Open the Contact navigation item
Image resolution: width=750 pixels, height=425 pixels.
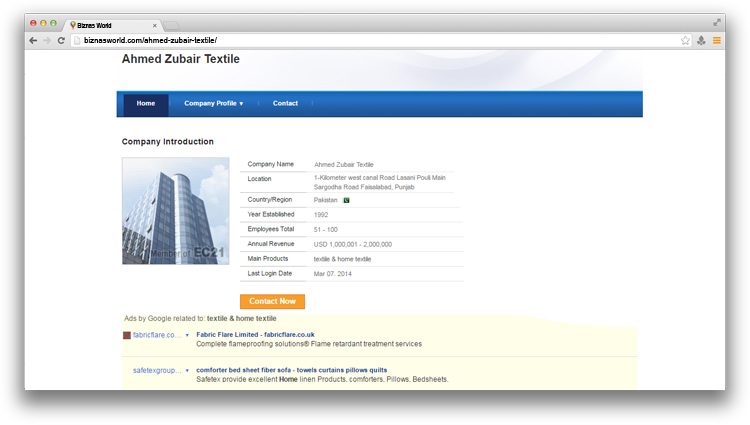[285, 103]
